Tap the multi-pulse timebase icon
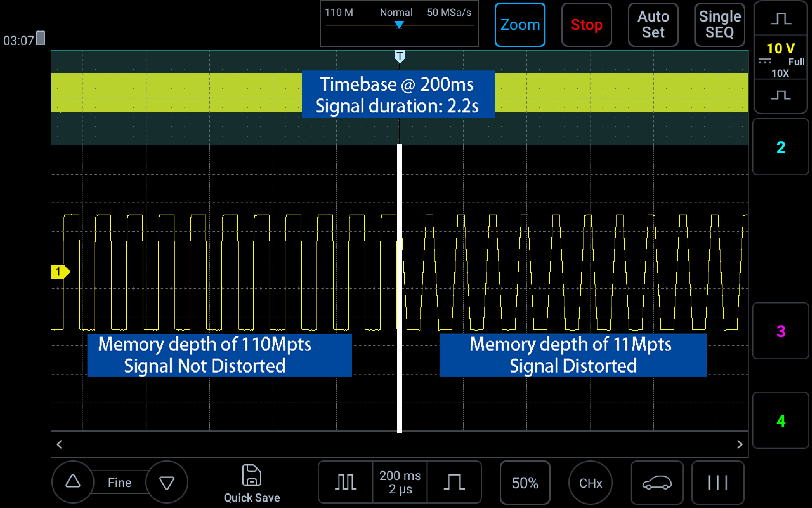 345,482
